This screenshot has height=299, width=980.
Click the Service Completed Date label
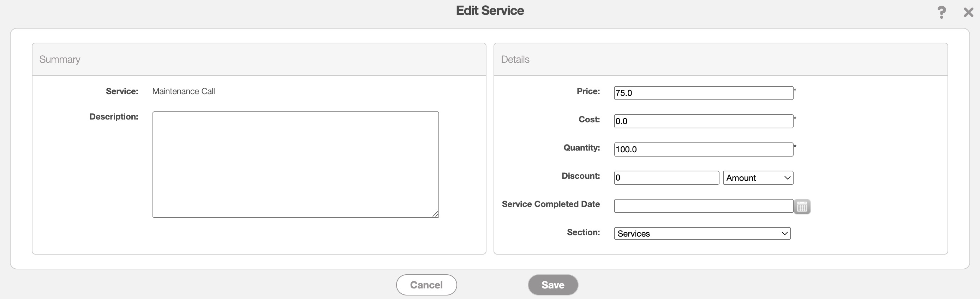click(x=550, y=204)
